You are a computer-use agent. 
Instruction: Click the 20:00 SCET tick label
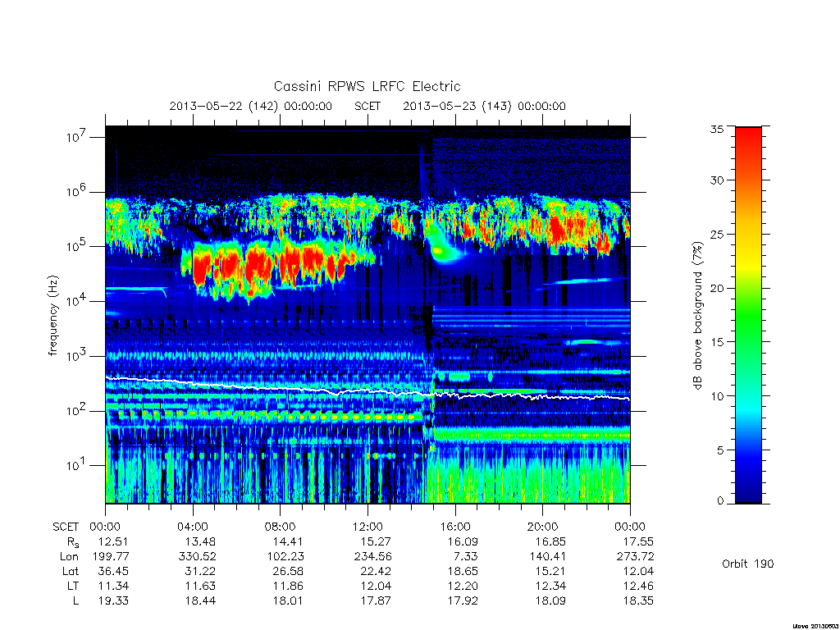[x=543, y=527]
